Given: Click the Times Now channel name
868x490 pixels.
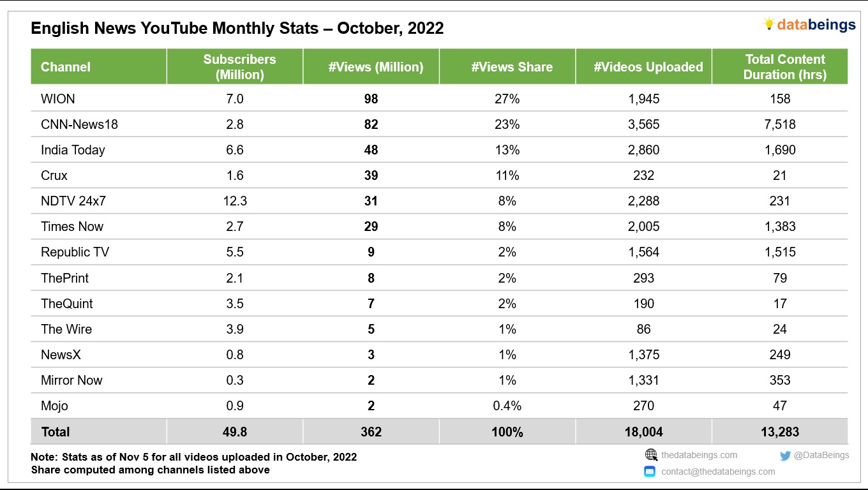Looking at the screenshot, I should (72, 226).
